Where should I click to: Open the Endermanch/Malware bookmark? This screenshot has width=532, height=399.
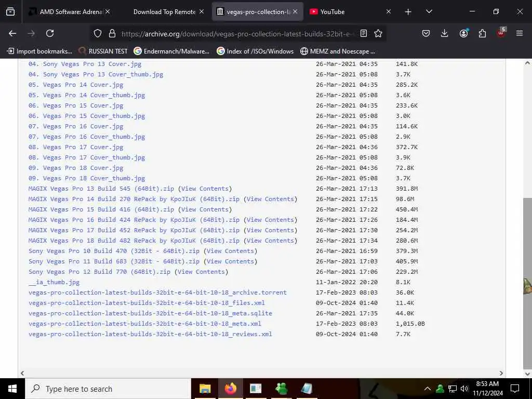click(x=171, y=51)
